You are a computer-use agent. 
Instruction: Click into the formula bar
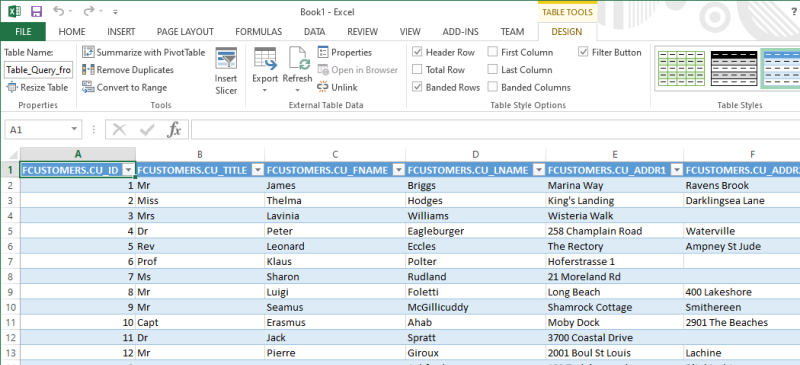pyautogui.click(x=495, y=130)
